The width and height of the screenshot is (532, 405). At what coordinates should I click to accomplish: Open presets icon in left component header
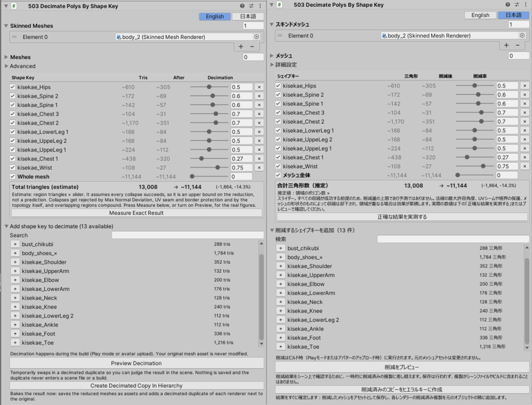pyautogui.click(x=251, y=6)
